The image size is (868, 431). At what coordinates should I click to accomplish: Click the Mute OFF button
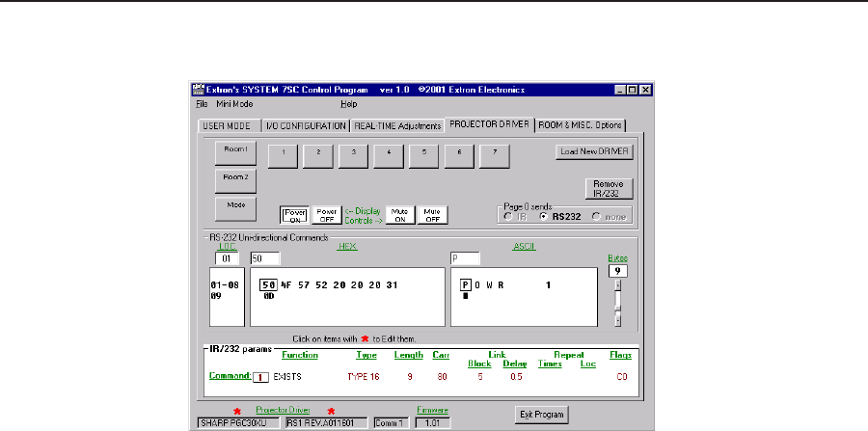[x=433, y=214]
